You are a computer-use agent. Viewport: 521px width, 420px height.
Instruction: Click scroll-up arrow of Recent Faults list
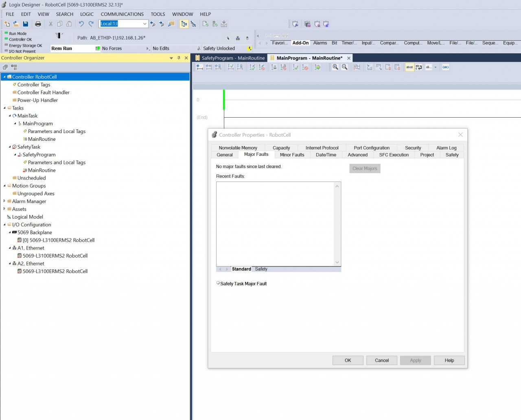(x=337, y=186)
